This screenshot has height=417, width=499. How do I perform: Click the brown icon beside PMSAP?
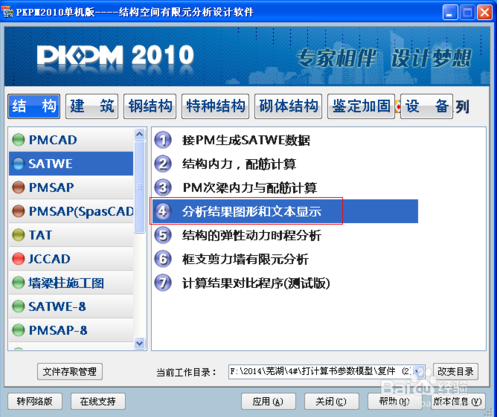[18, 187]
